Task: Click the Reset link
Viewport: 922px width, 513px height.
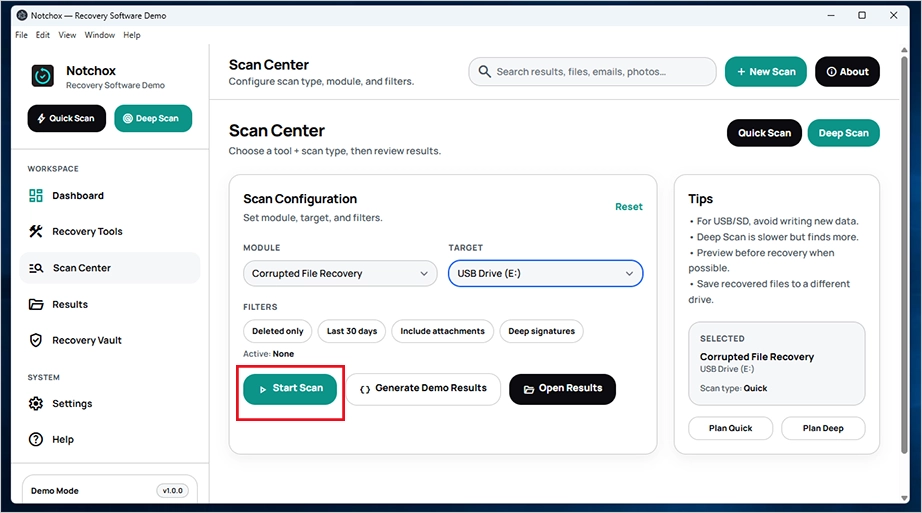Action: coord(629,206)
